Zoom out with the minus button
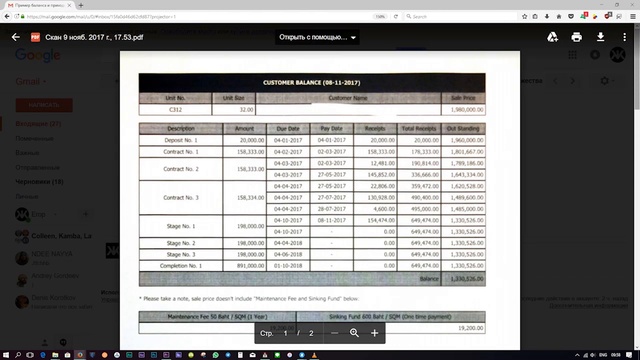640x360 pixels. click(x=334, y=333)
